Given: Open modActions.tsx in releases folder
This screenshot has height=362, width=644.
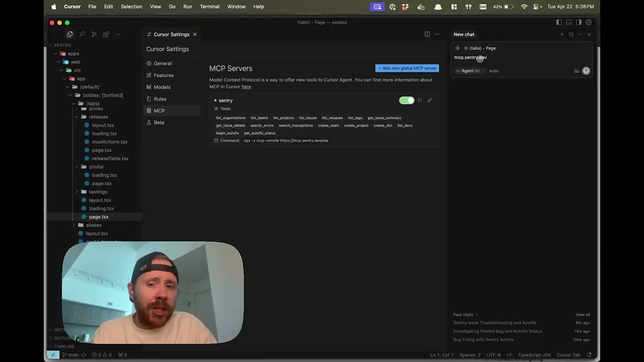Looking at the screenshot, I should click(x=109, y=142).
